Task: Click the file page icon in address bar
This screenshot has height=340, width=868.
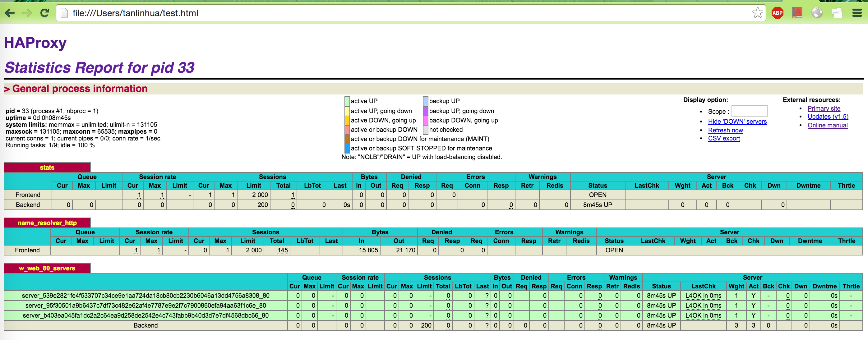Action: coord(64,13)
